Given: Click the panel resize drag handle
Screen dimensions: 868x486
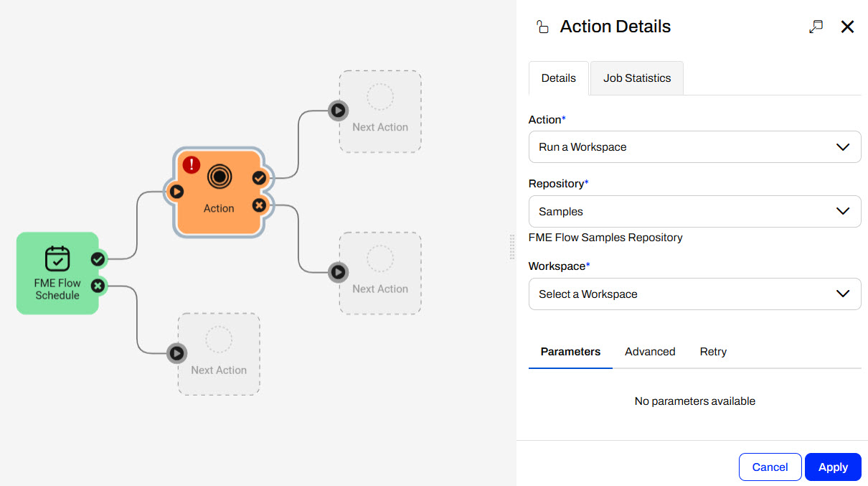Looking at the screenshot, I should coord(512,246).
